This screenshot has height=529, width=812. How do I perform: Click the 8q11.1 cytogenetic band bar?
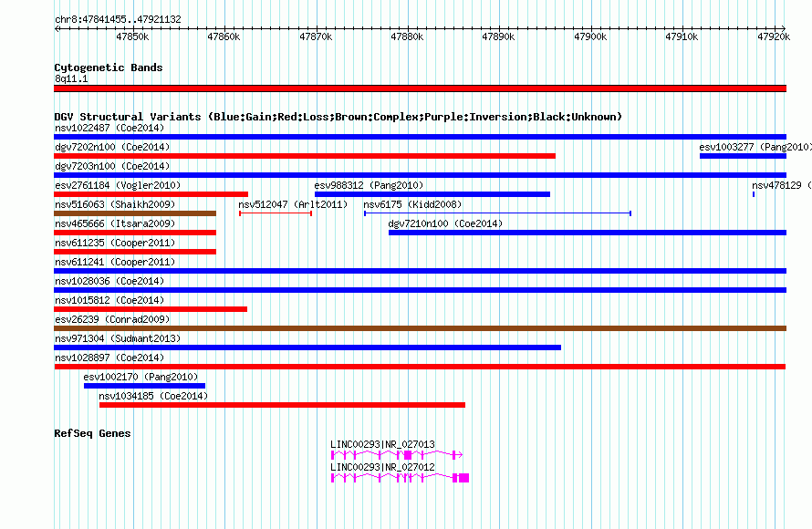tap(420, 88)
